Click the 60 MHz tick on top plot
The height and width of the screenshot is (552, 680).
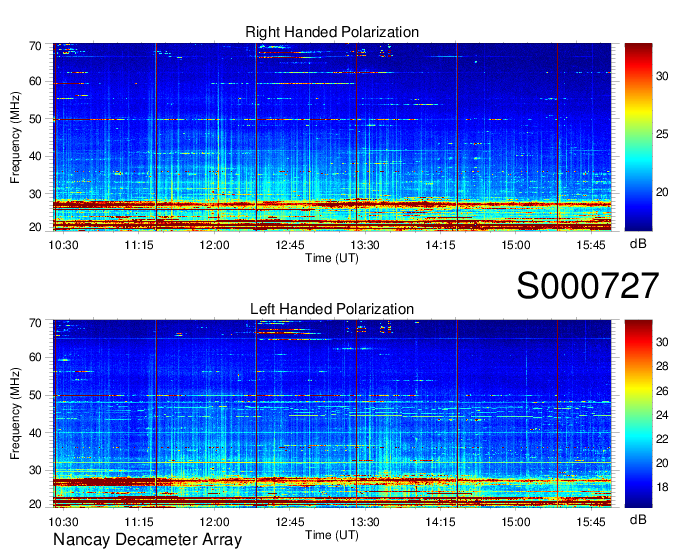tap(35, 82)
